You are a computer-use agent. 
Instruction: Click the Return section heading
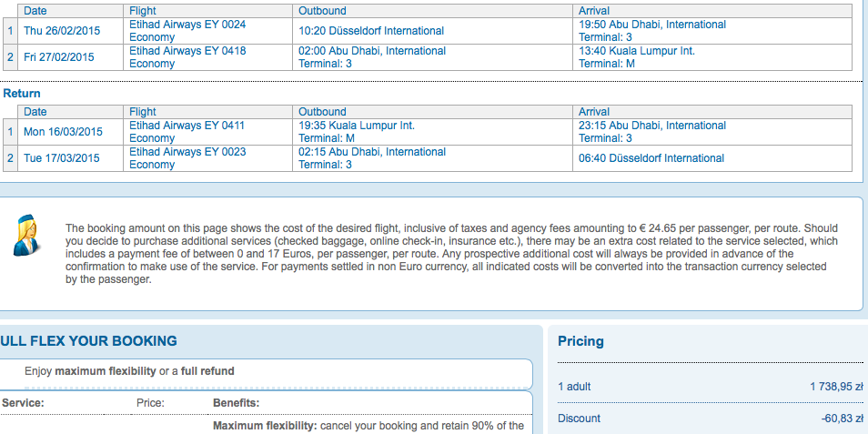point(22,94)
